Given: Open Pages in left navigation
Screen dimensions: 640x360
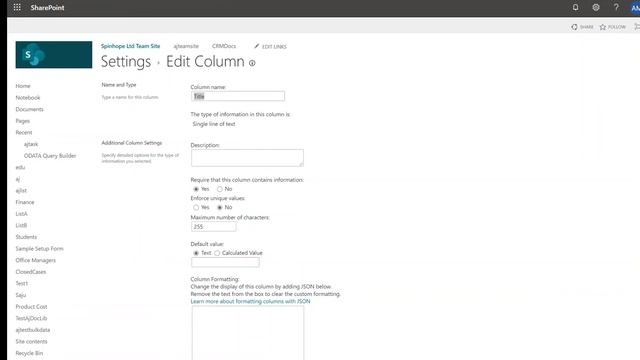Looking at the screenshot, I should tap(22, 121).
